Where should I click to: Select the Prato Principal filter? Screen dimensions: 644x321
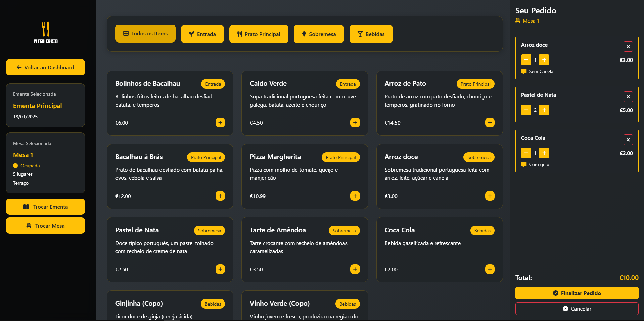[259, 34]
